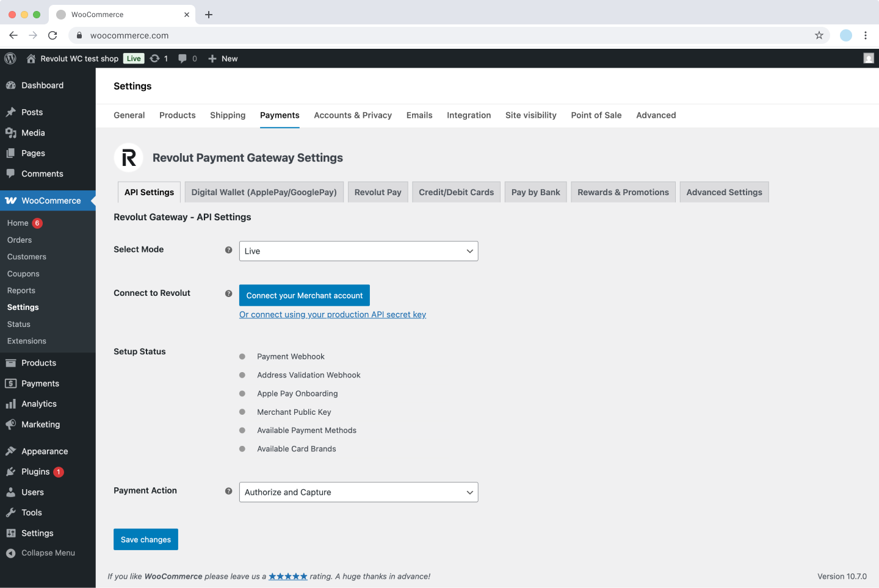Viewport: 879px width, 588px height.
Task: Click the Analytics bar chart icon
Action: point(10,404)
